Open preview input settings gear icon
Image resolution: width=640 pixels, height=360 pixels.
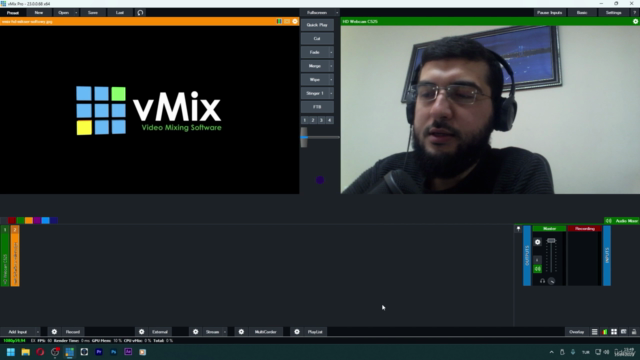coord(295,21)
